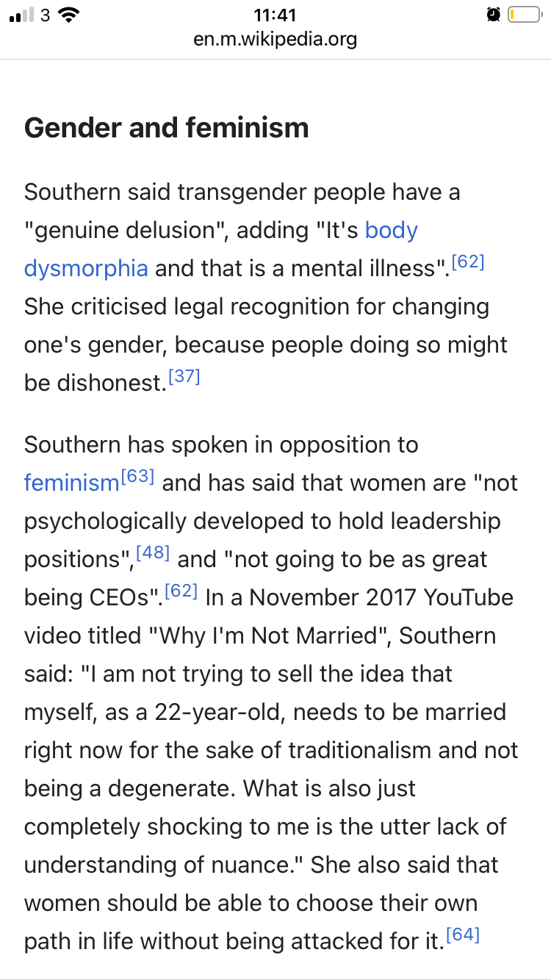Screen dimensions: 551x980
Task: Open citation [64] at paragraph end
Action: click(463, 934)
